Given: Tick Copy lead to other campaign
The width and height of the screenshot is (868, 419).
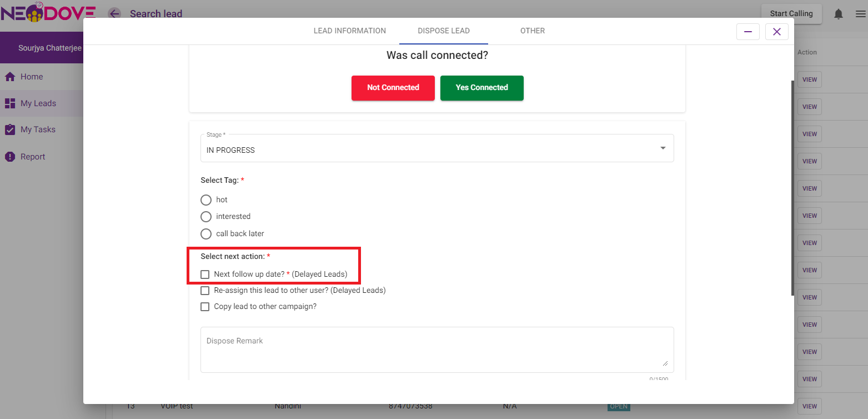Looking at the screenshot, I should (x=205, y=307).
